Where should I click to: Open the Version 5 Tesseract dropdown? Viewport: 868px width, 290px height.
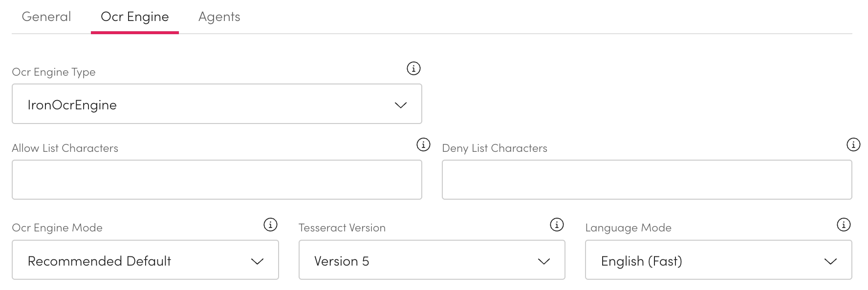pyautogui.click(x=432, y=260)
